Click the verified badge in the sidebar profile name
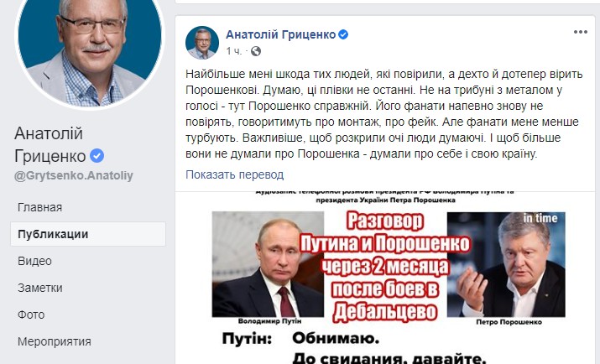600x364 pixels. click(x=97, y=156)
